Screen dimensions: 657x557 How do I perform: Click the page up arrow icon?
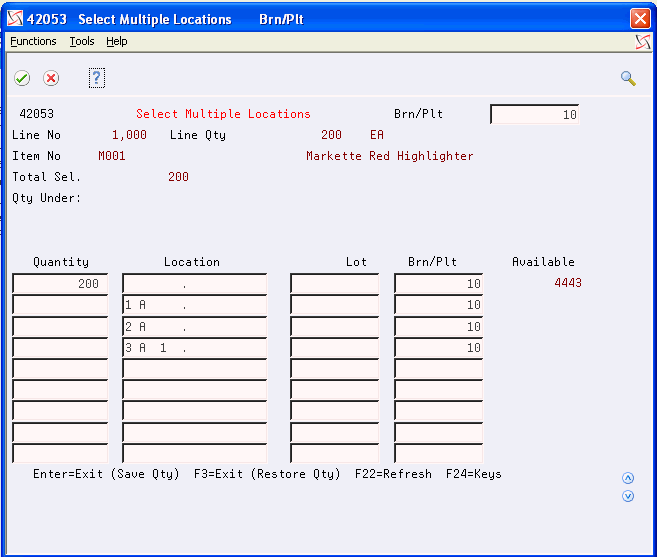[628, 478]
